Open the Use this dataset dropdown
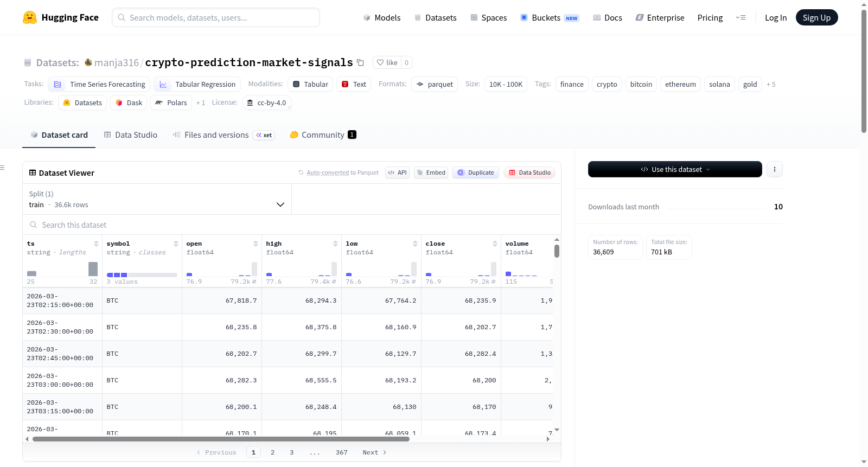 coord(675,169)
